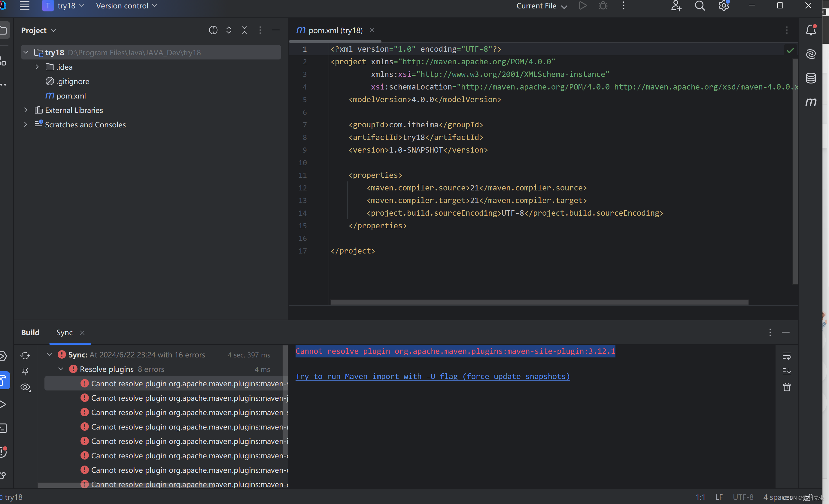Expand the External Libraries node
Image resolution: width=829 pixels, height=504 pixels.
pyautogui.click(x=26, y=110)
